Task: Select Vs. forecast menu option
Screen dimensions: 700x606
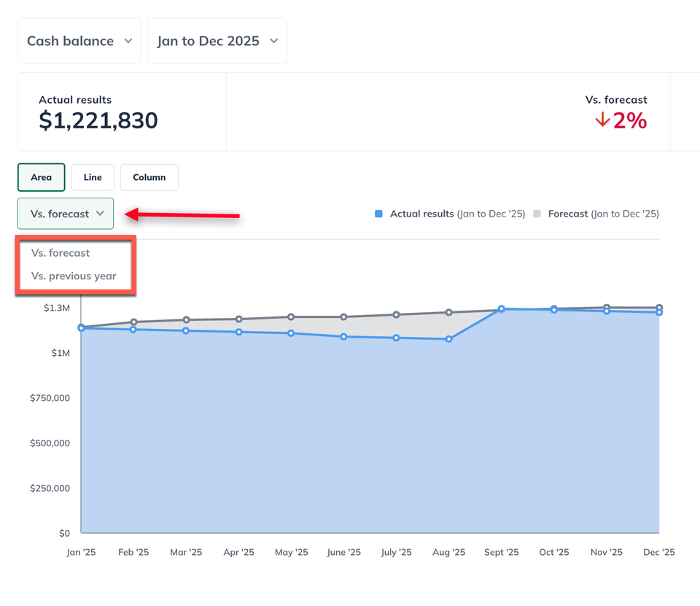Action: 61,253
